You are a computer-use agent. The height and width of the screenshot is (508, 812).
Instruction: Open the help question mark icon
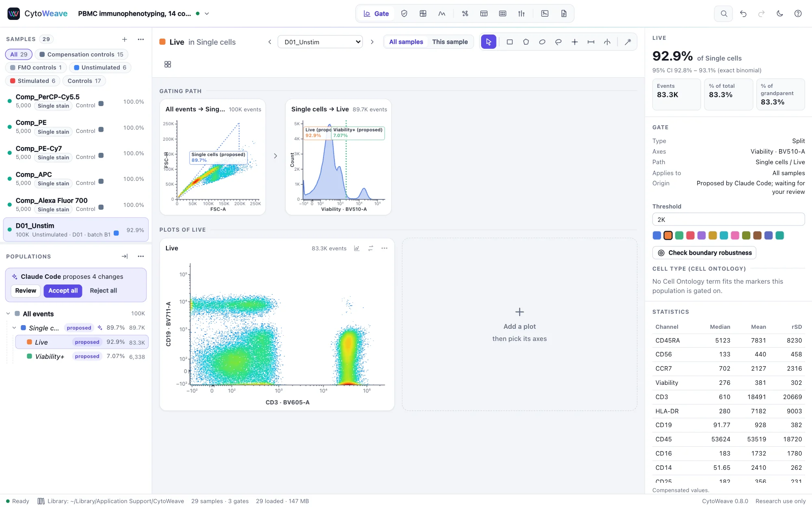click(x=798, y=13)
